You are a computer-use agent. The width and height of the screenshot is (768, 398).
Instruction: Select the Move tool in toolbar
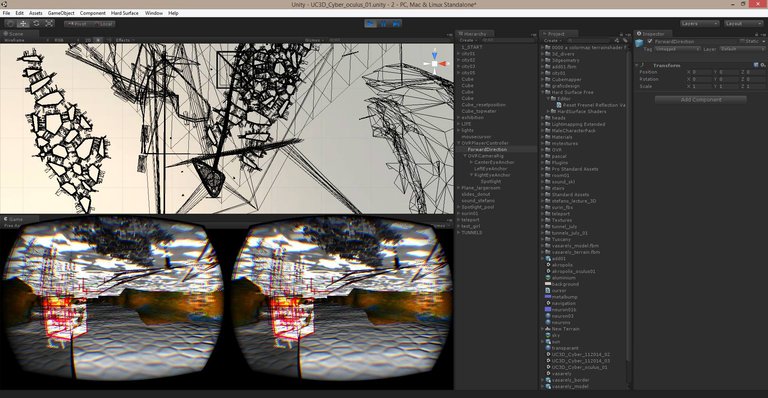click(x=23, y=23)
